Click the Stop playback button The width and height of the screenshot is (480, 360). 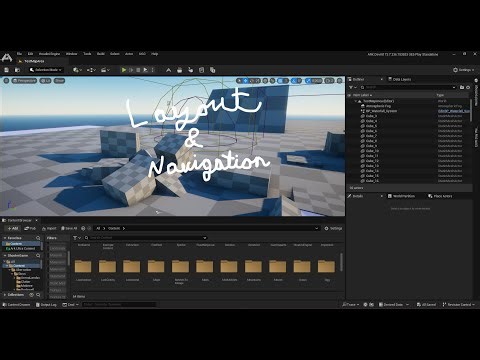pos(138,70)
